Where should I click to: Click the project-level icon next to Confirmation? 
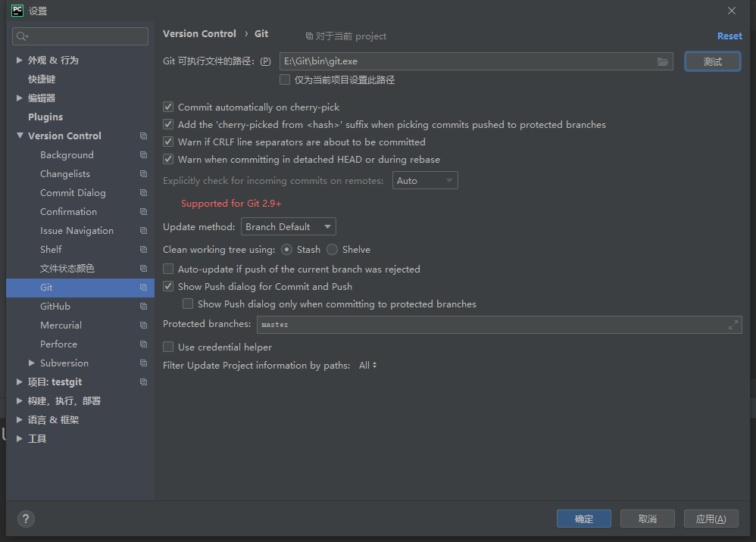click(144, 211)
